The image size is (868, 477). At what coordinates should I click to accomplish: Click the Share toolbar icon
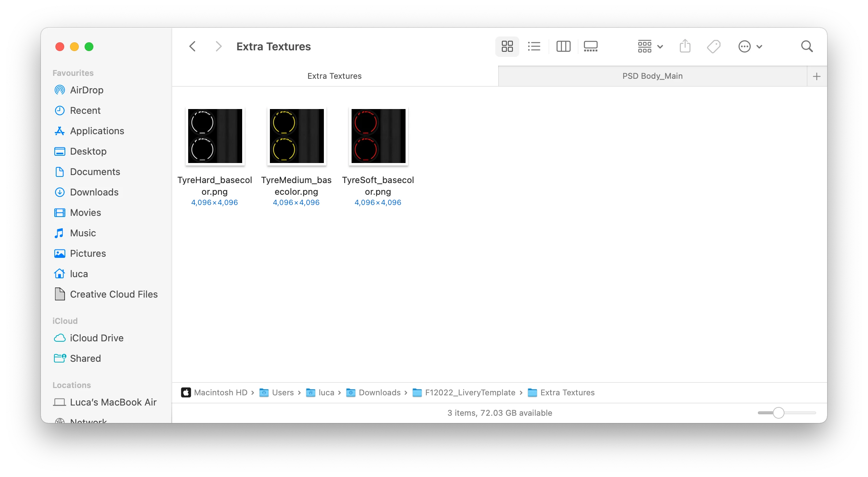point(685,46)
